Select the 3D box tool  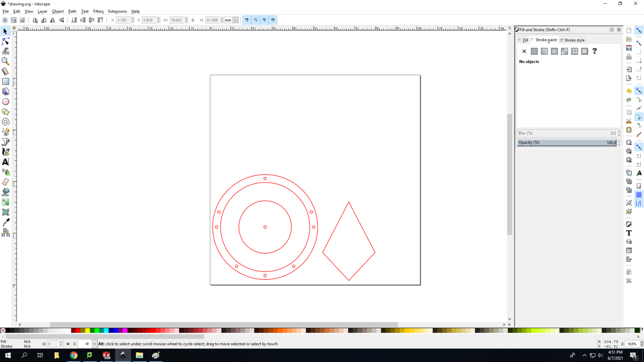pyautogui.click(x=6, y=91)
